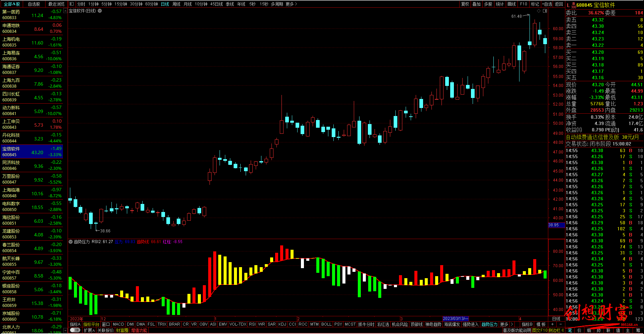
Task: Expand the 扩展 menu
Action: [89, 330]
